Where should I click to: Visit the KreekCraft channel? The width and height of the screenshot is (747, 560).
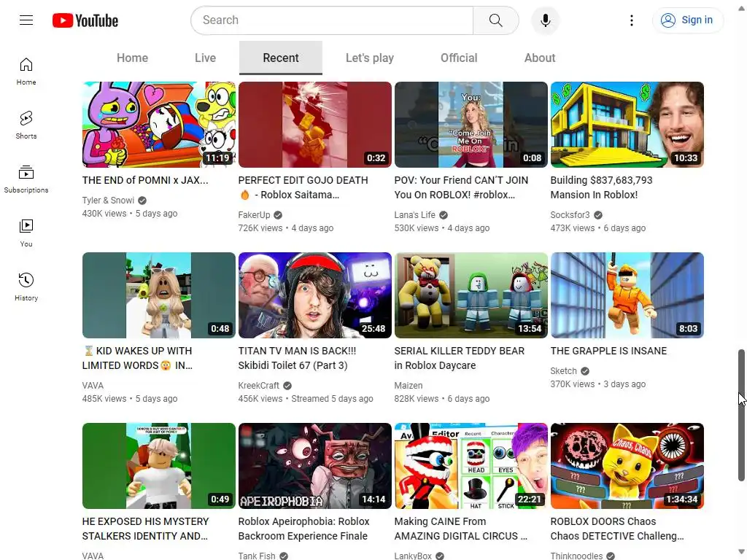[x=259, y=386]
